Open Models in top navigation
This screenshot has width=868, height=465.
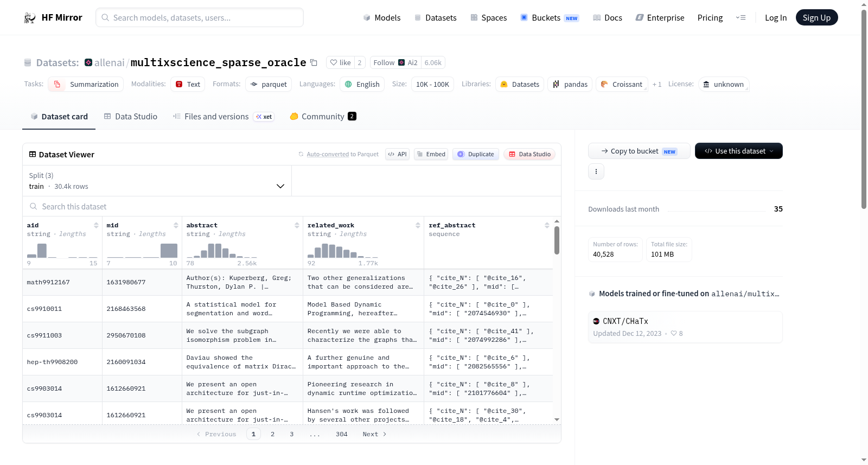[x=382, y=17]
